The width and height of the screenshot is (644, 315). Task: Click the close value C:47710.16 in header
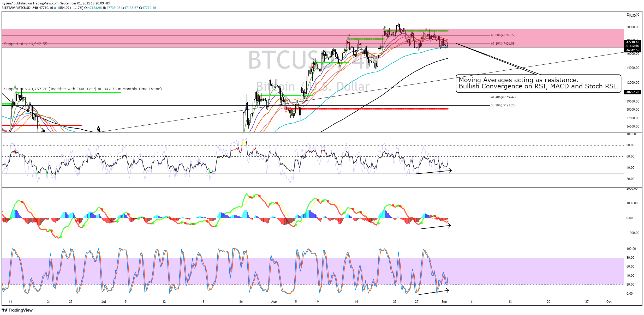point(148,8)
